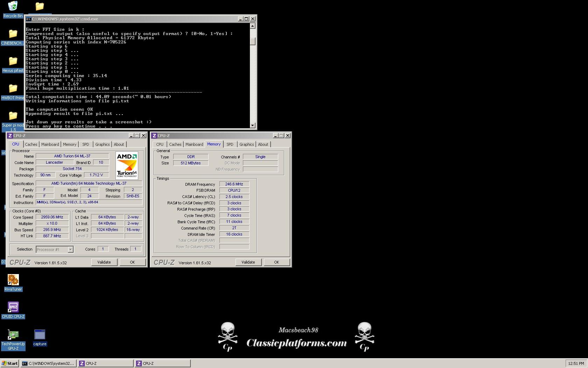Click the Z icon in right CPU-Z title bar
Viewport: 588px width, 368px height.
(154, 136)
